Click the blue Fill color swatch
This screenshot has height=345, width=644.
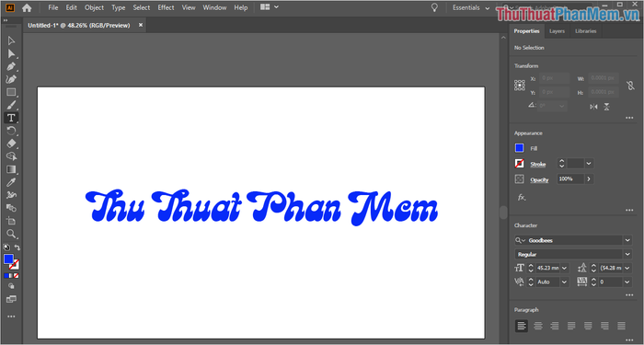click(x=520, y=148)
